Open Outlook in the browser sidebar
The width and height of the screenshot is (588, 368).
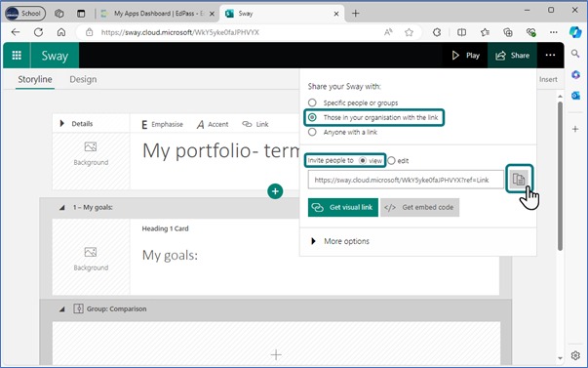coord(575,96)
